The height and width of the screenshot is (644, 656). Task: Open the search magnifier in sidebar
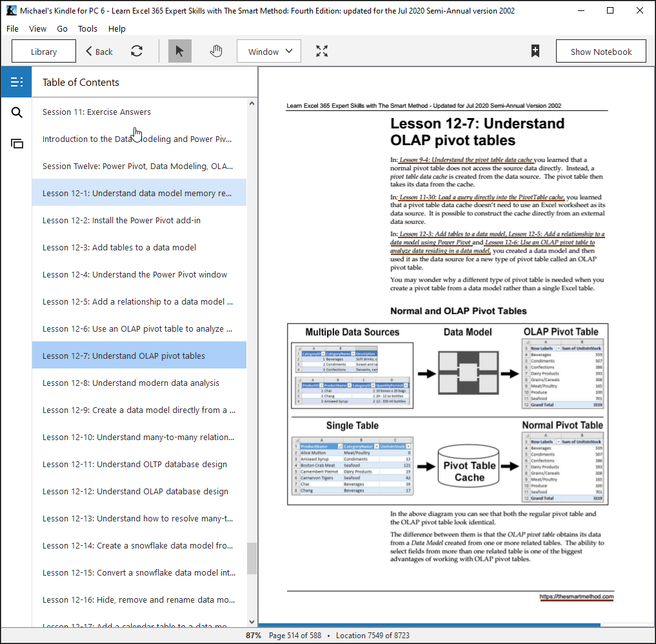(x=17, y=112)
